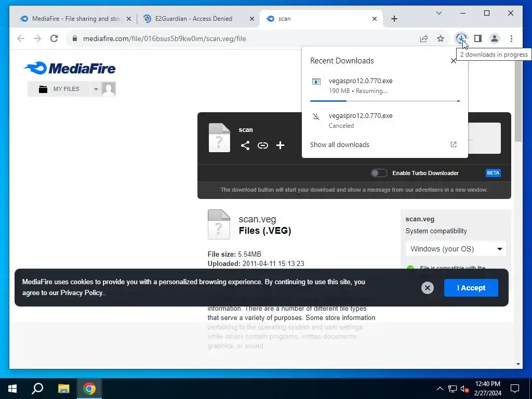
Task: Toggle Enable Turbo Downloader switch
Action: [379, 173]
